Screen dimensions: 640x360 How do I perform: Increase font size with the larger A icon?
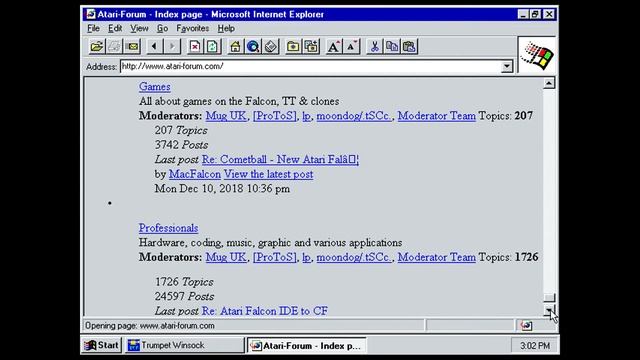333,47
